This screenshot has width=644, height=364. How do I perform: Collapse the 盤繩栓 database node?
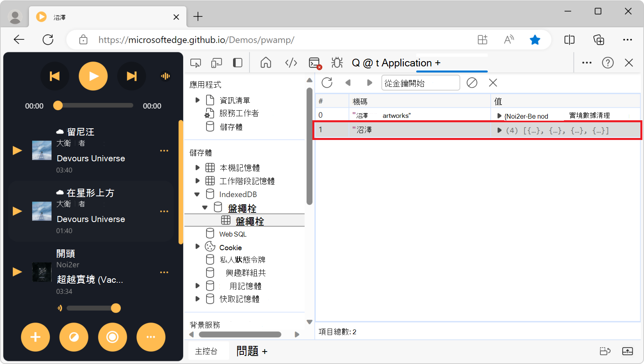click(205, 208)
